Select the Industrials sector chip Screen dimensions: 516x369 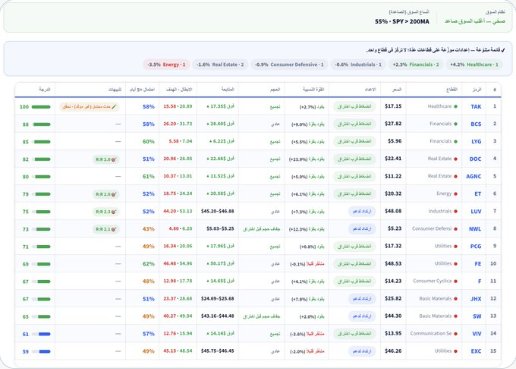358,64
